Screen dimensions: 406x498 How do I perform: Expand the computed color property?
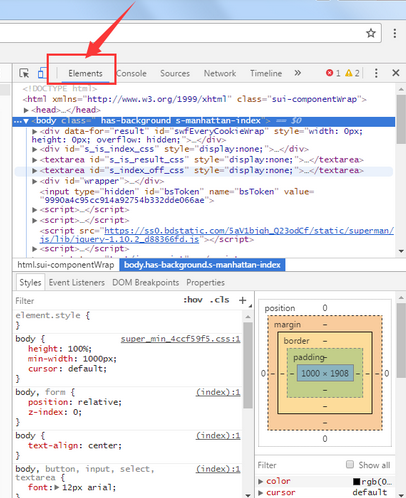(x=261, y=481)
